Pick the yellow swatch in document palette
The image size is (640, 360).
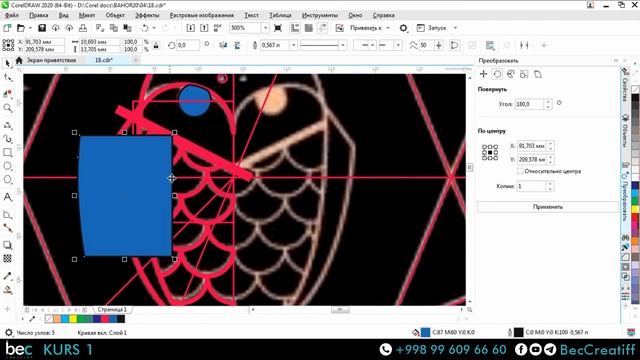pos(73,319)
